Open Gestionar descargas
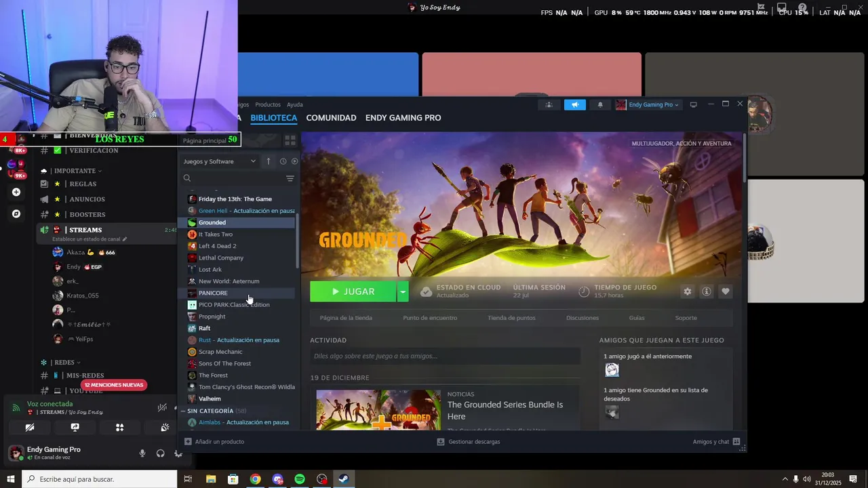This screenshot has width=868, height=488. point(468,442)
